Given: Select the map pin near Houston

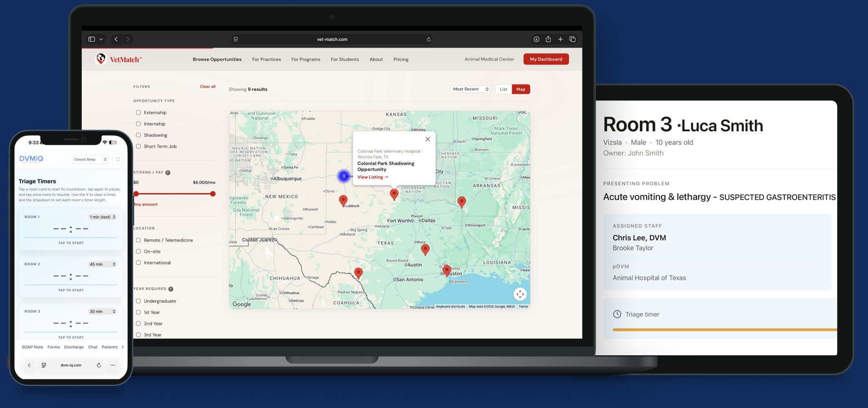Looking at the screenshot, I should coord(447,271).
